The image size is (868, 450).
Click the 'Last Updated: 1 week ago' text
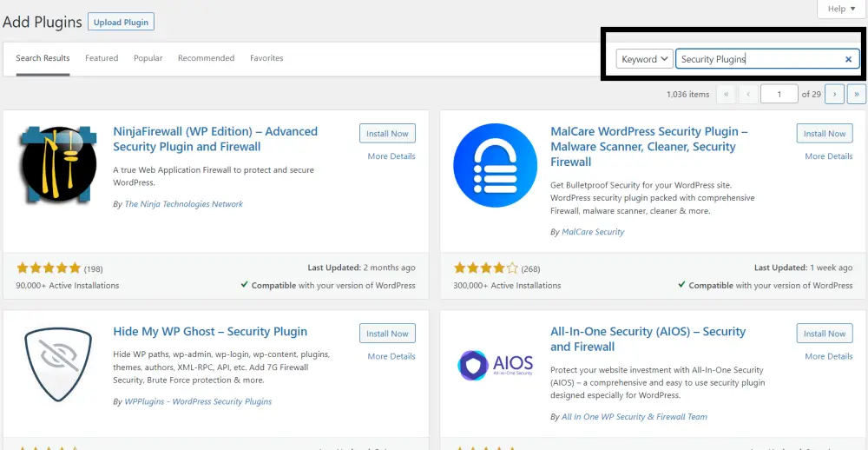[x=803, y=268]
